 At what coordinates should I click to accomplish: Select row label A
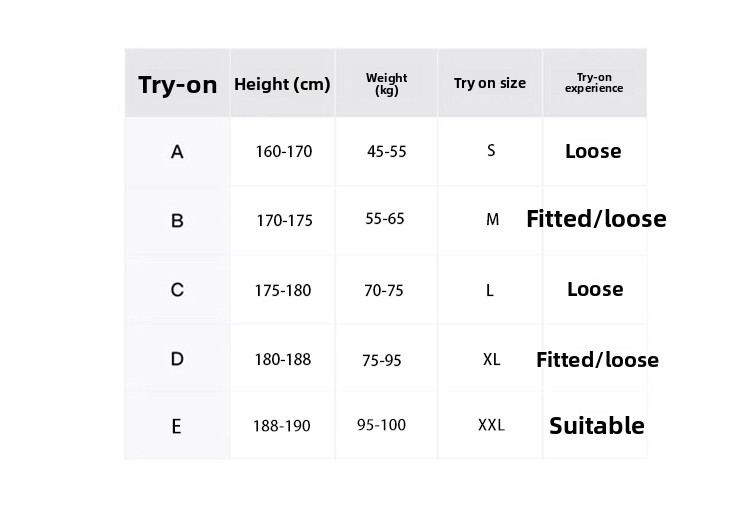click(177, 152)
